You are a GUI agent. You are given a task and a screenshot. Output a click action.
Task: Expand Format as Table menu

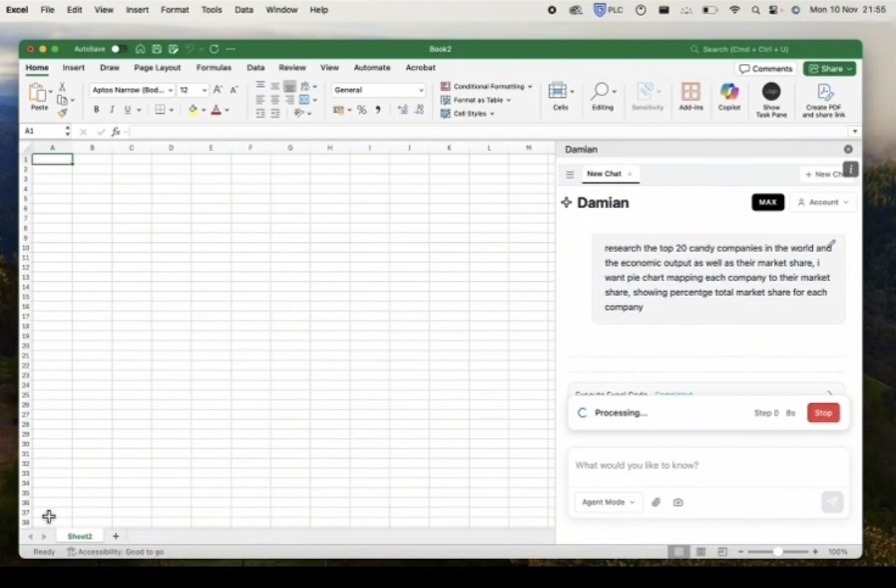475,100
